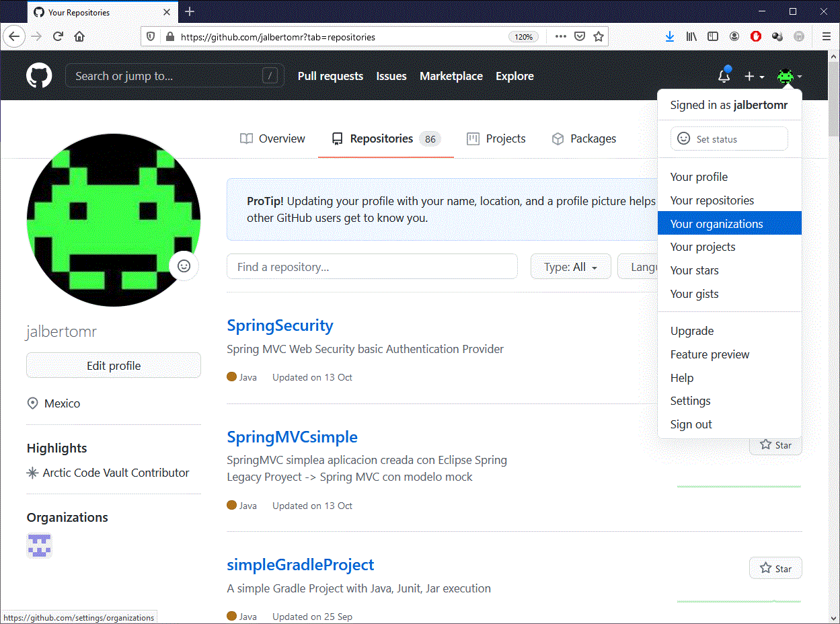The width and height of the screenshot is (840, 624).
Task: Click the Set status button
Action: 729,139
